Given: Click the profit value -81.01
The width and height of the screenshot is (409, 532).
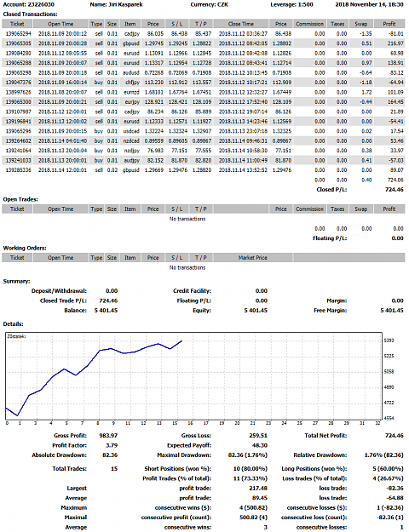Looking at the screenshot, I should point(396,34).
